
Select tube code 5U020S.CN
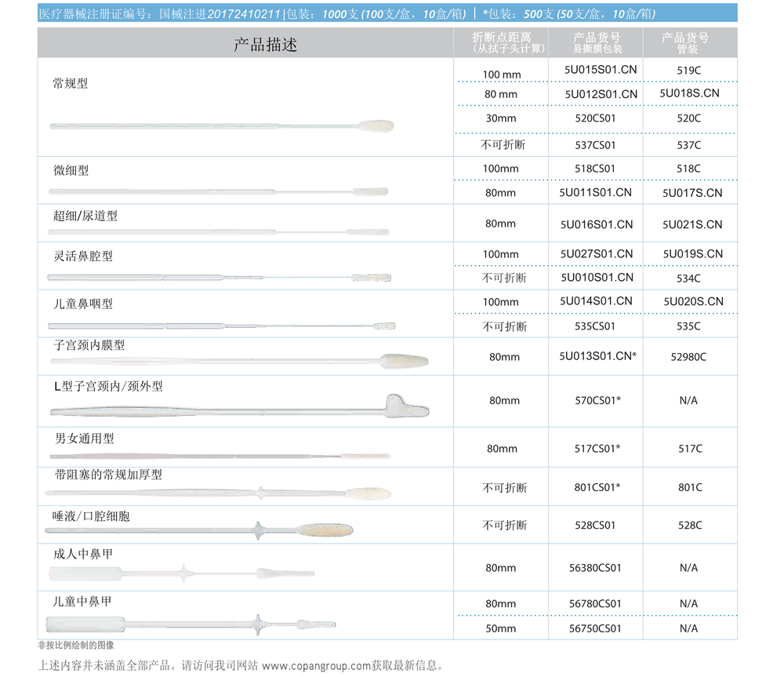point(694,302)
